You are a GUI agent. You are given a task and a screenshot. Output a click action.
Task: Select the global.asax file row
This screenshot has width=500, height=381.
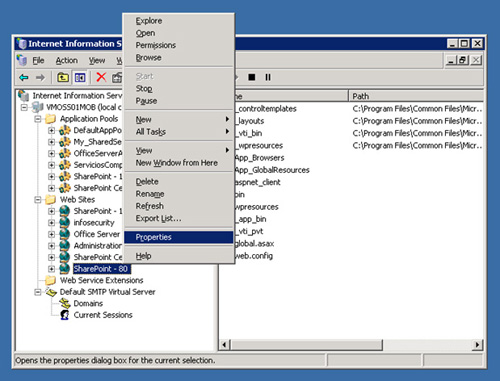(254, 244)
